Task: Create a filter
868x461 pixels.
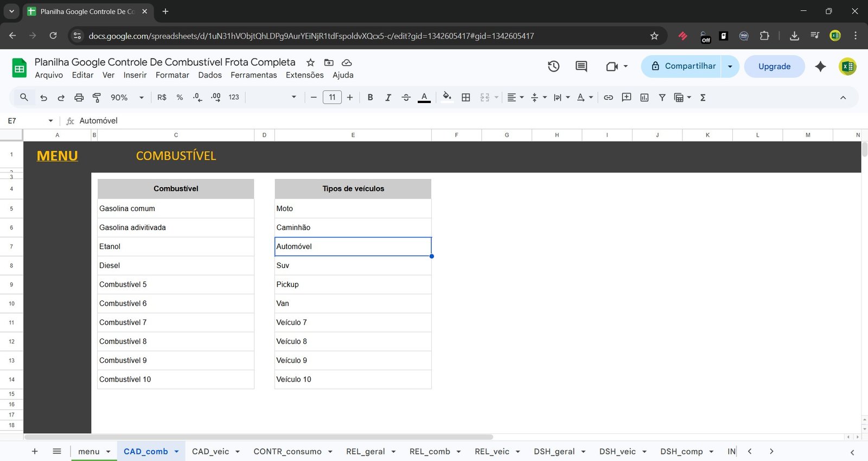Action: 662,98
